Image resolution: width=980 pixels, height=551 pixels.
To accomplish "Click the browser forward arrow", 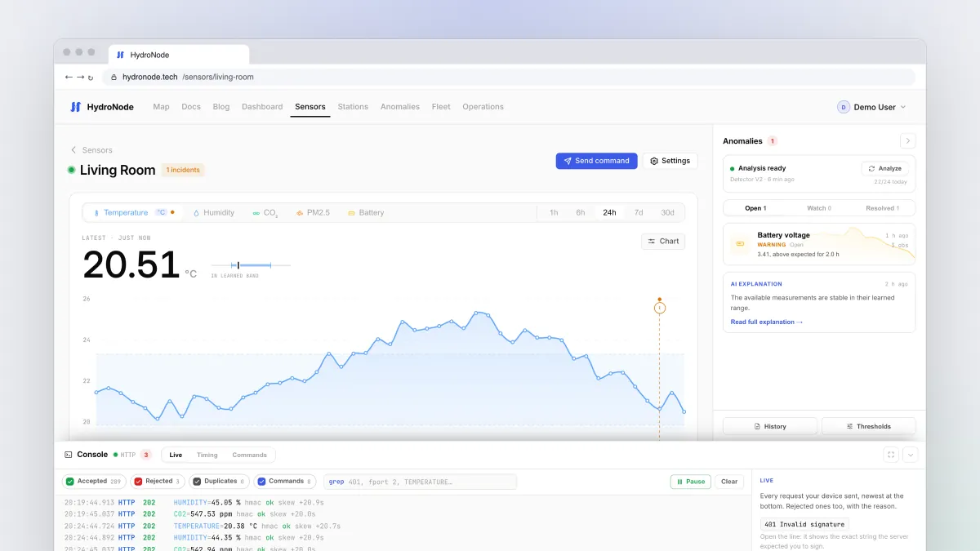I will point(80,77).
